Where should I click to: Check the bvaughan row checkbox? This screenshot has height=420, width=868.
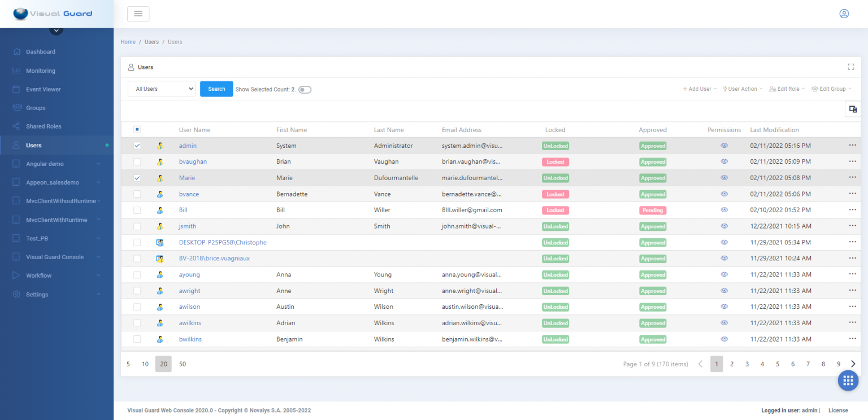coord(137,161)
